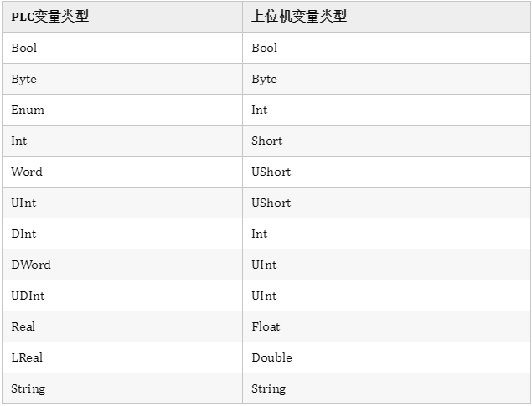Select String cell in PLC column
Screen dimensions: 532x406
[122, 388]
